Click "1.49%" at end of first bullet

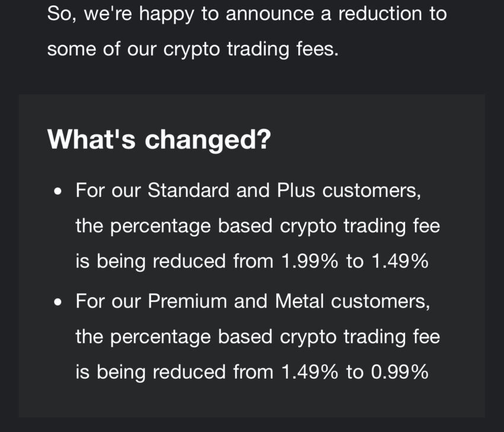pyautogui.click(x=398, y=262)
